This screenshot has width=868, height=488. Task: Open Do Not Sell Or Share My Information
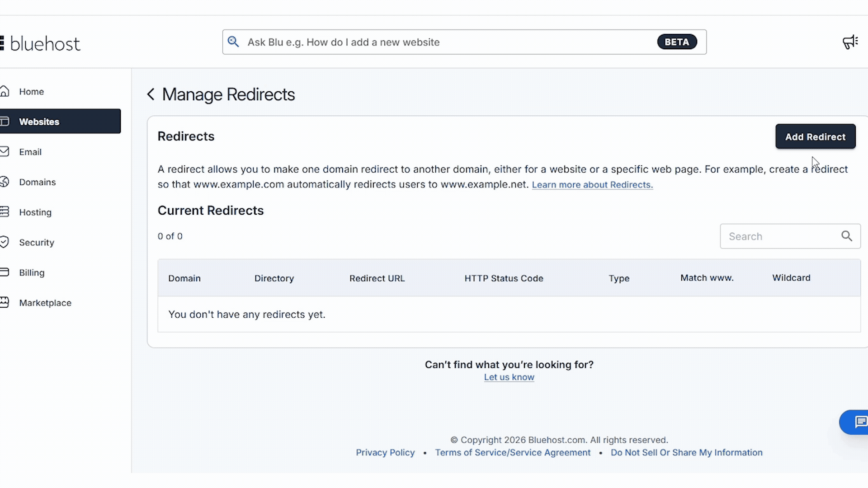(686, 452)
